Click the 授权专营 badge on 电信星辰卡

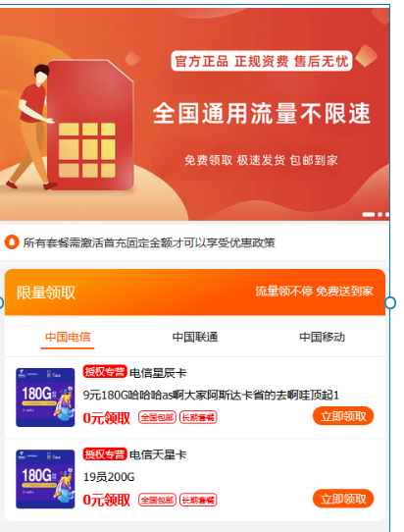point(105,372)
